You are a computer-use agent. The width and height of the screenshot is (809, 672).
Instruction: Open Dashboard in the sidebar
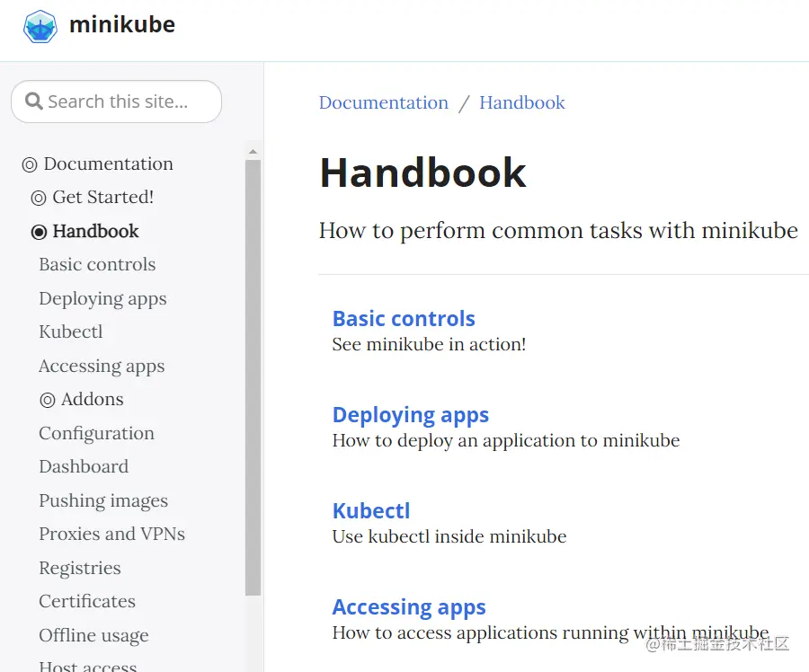coord(84,467)
